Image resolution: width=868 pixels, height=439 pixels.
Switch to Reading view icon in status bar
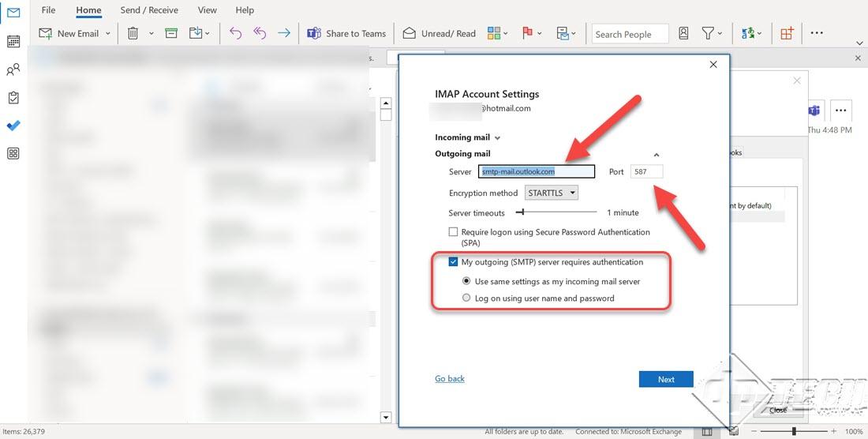click(734, 431)
